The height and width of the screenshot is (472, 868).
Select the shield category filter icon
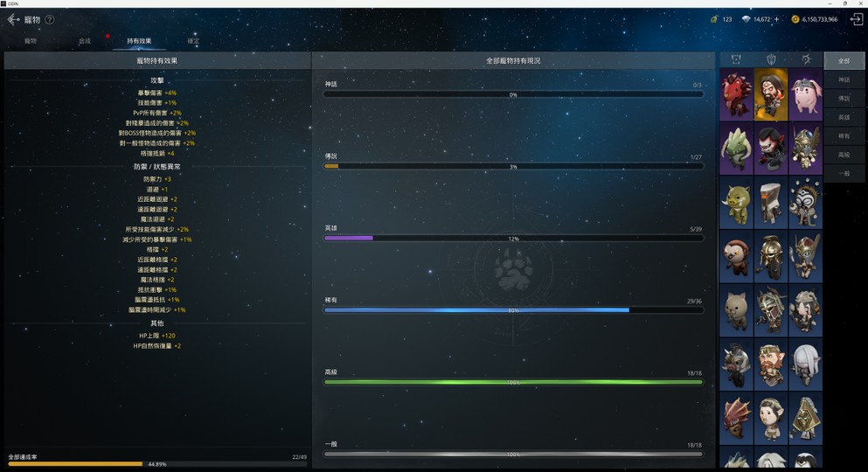coord(771,60)
